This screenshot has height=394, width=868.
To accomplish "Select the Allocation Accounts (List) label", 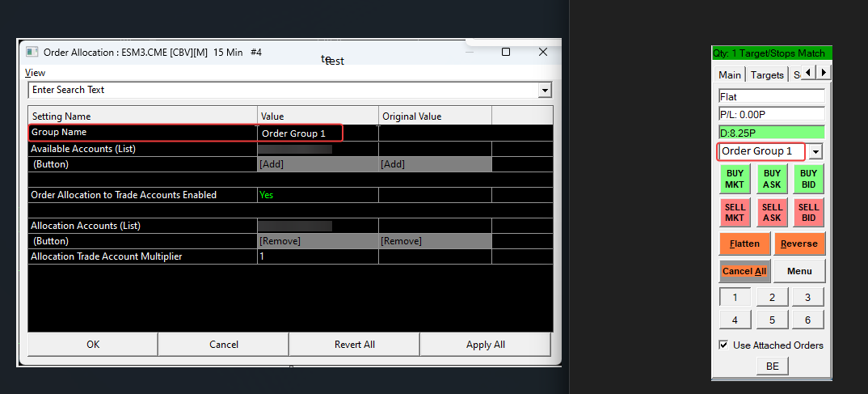I will tap(86, 226).
